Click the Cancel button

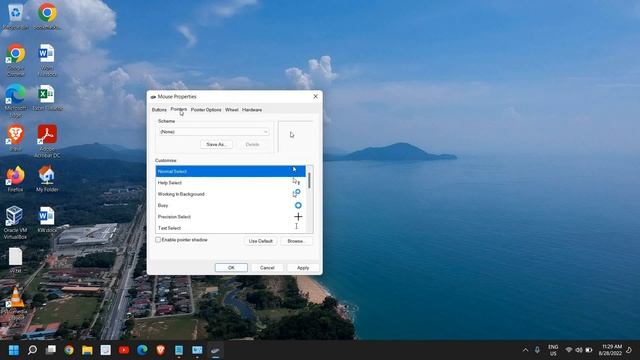coord(267,268)
